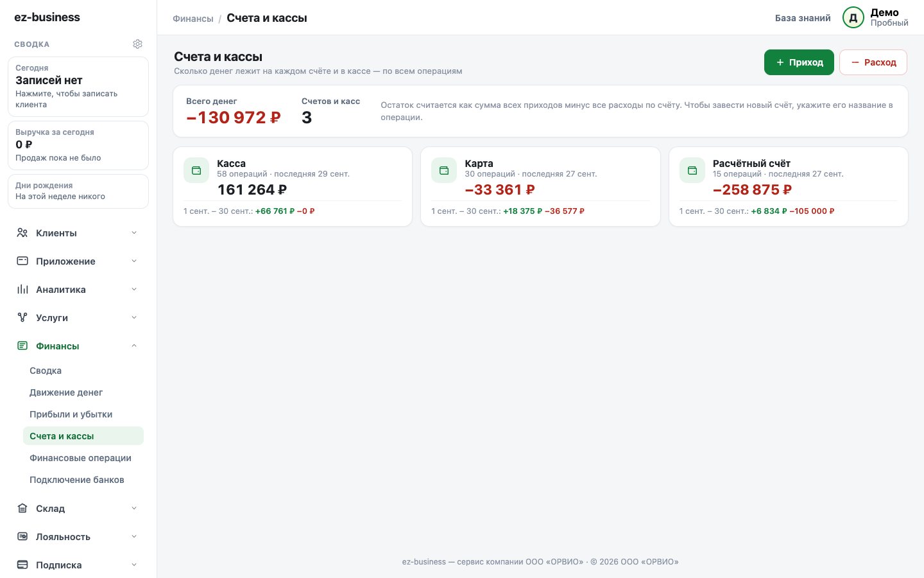Click the wallet icon on Карта card
Image resolution: width=924 pixels, height=578 pixels.
point(444,170)
